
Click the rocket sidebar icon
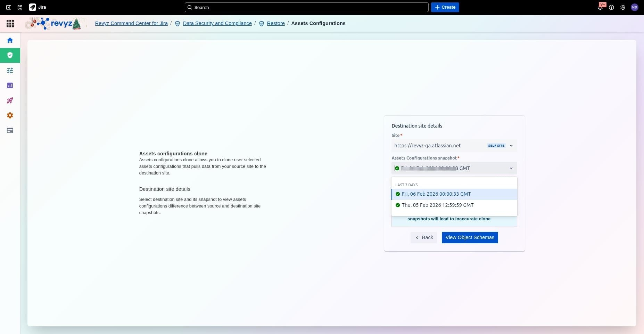(10, 100)
